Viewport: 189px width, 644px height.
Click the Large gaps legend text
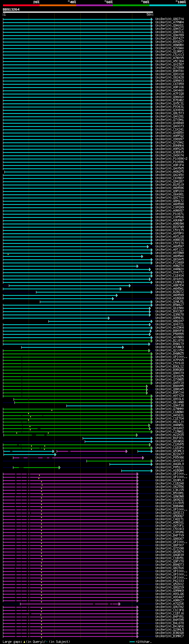pos(36,642)
